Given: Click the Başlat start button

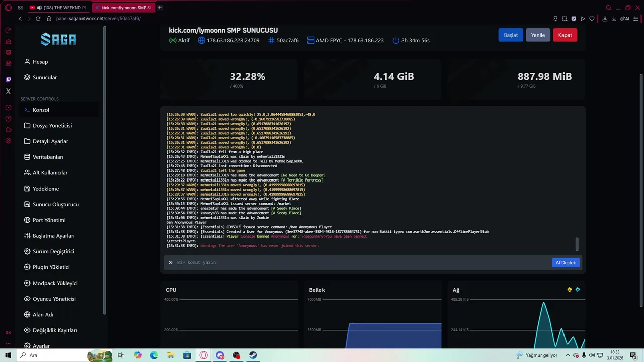Looking at the screenshot, I should tap(511, 35).
